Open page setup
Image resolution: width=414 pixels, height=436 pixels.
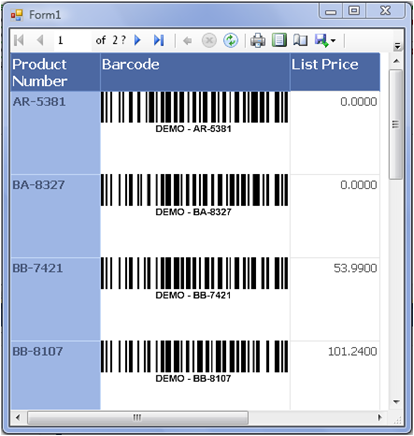tap(300, 41)
